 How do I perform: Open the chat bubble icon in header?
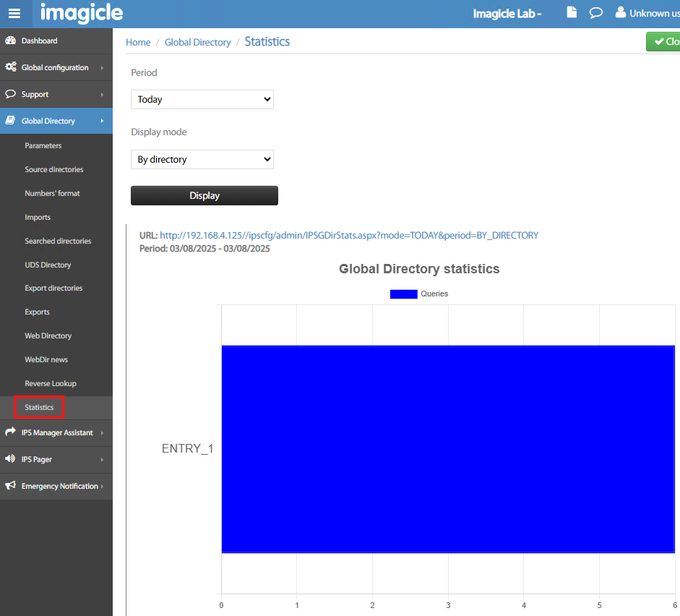point(595,13)
